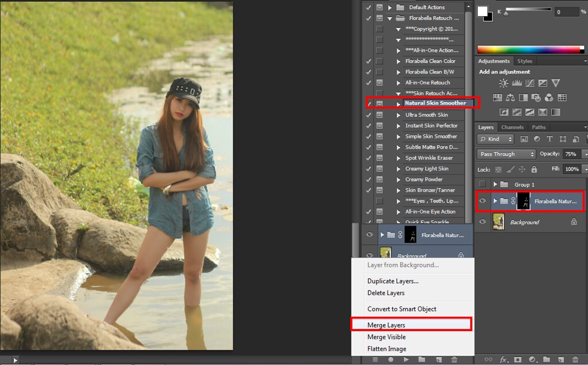Select the Ultra Smooth Skin action
The height and width of the screenshot is (365, 588).
427,115
